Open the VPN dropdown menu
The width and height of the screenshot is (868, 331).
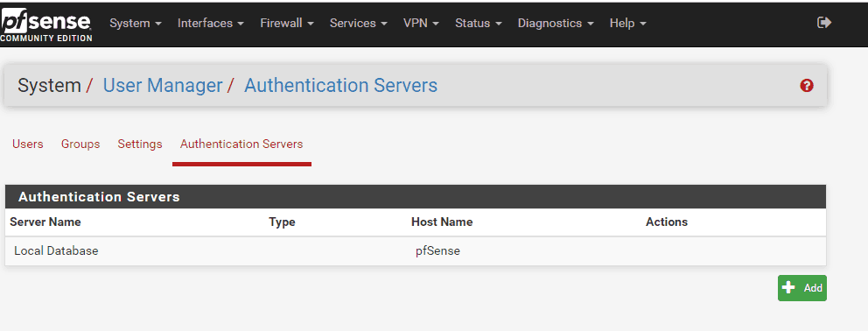[x=421, y=24]
